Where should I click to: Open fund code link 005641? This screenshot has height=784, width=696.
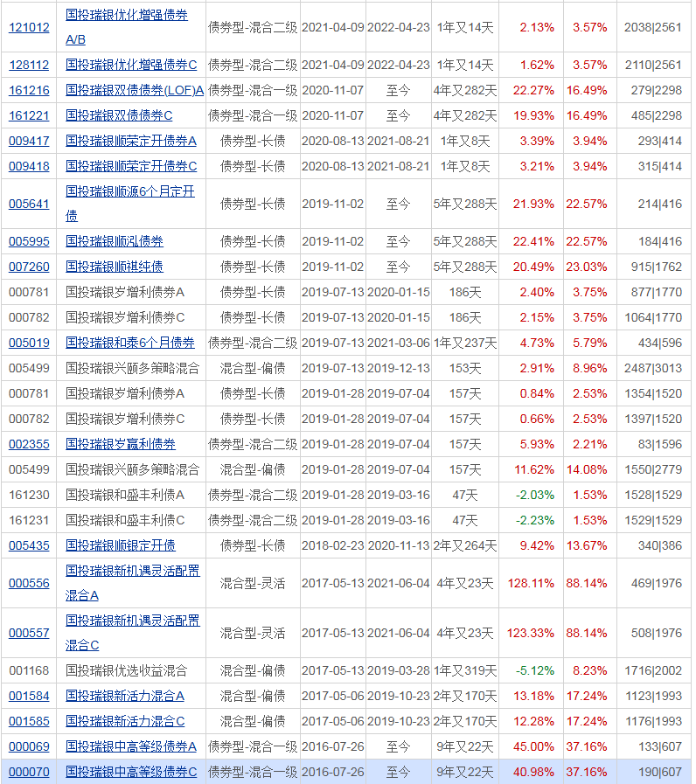pyautogui.click(x=29, y=204)
